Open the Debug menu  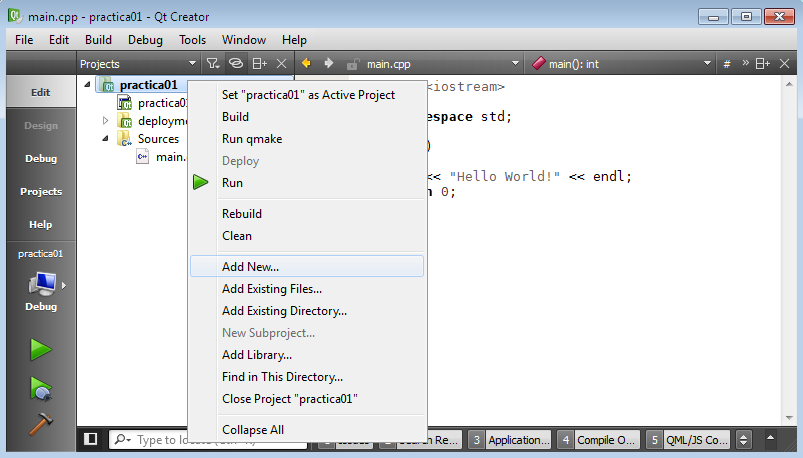(145, 39)
